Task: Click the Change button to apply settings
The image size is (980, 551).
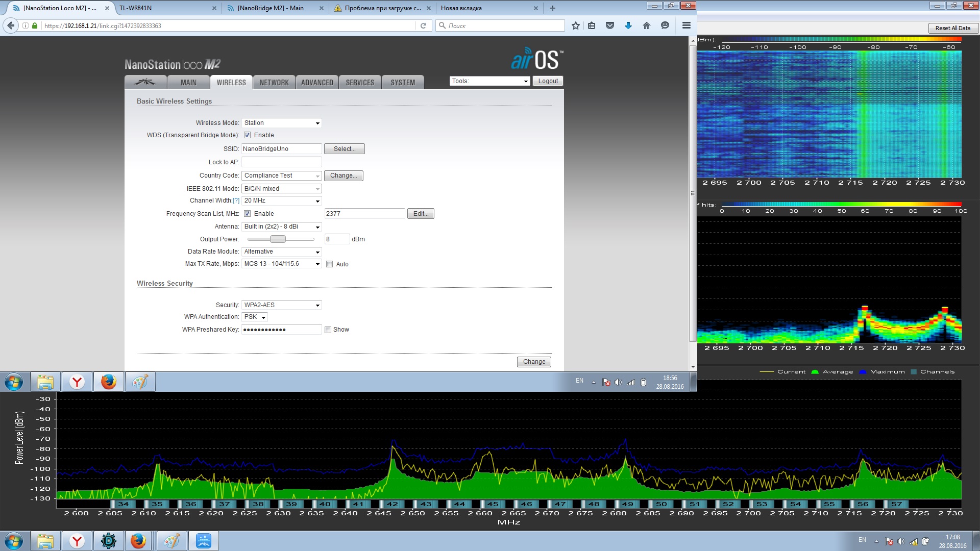Action: [534, 362]
